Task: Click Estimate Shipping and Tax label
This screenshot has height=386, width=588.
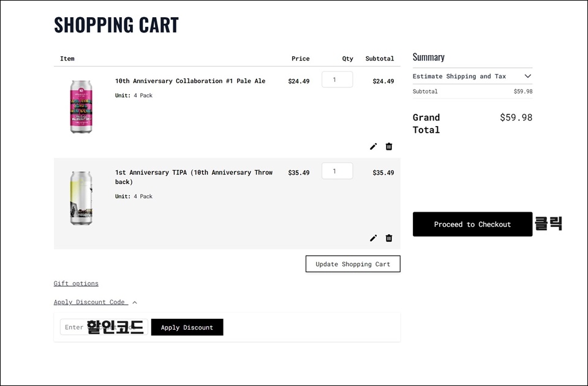Action: point(459,76)
